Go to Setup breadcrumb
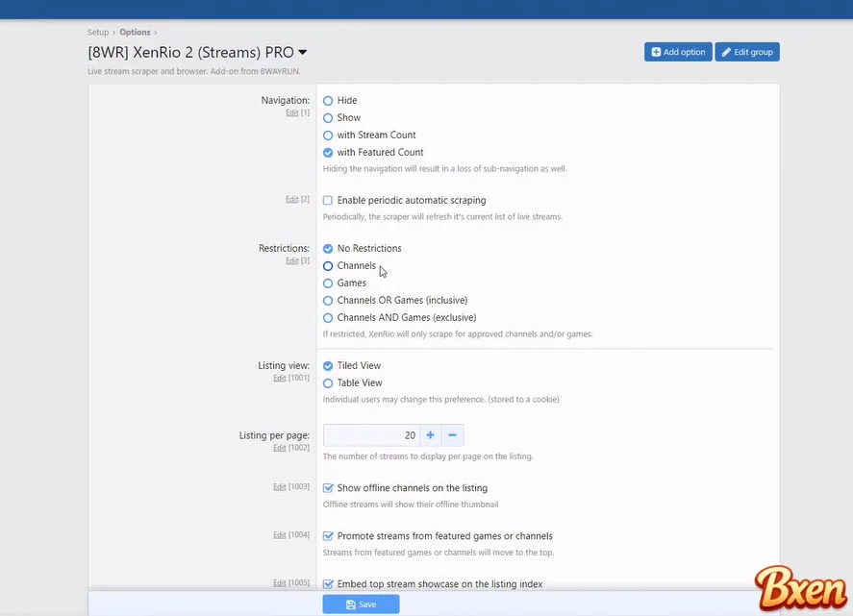853x616 pixels. (x=98, y=32)
